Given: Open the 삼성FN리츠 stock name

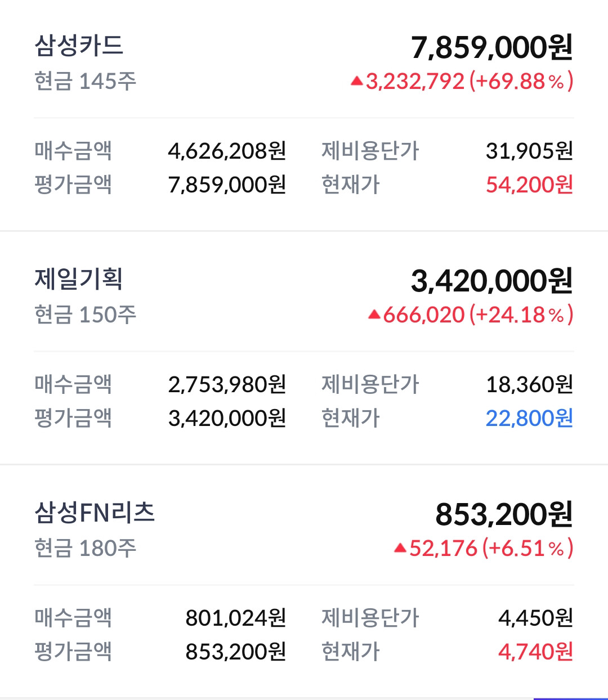Looking at the screenshot, I should [95, 513].
